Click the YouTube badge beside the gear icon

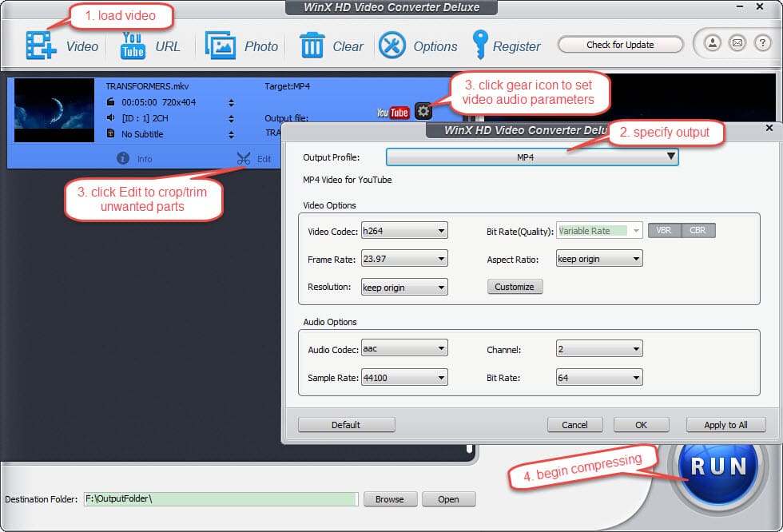[x=393, y=113]
